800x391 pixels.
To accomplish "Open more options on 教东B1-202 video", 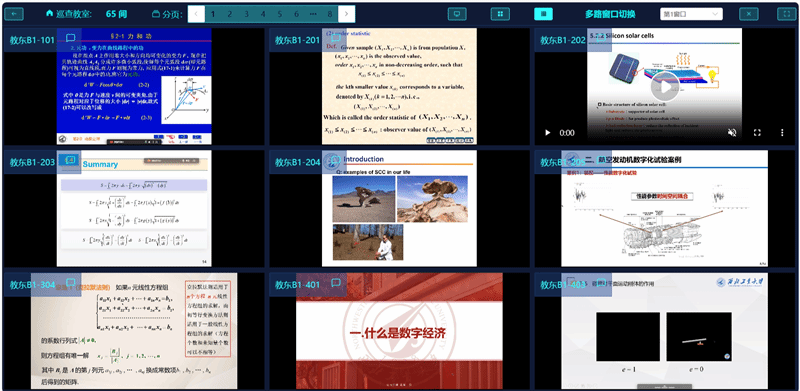I will (782, 133).
